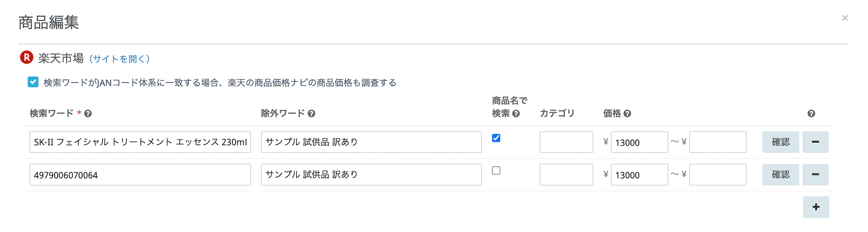The width and height of the screenshot is (868, 232).
Task: Click help icon next to 検索ワード label
Action: (x=88, y=114)
